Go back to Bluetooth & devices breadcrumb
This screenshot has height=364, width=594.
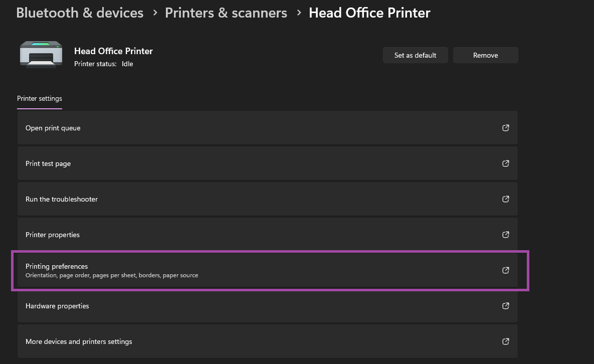[80, 13]
